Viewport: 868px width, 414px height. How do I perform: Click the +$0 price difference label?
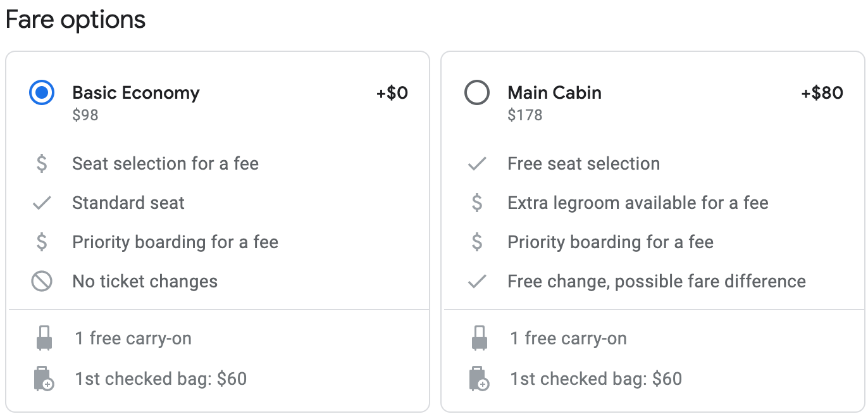point(392,93)
